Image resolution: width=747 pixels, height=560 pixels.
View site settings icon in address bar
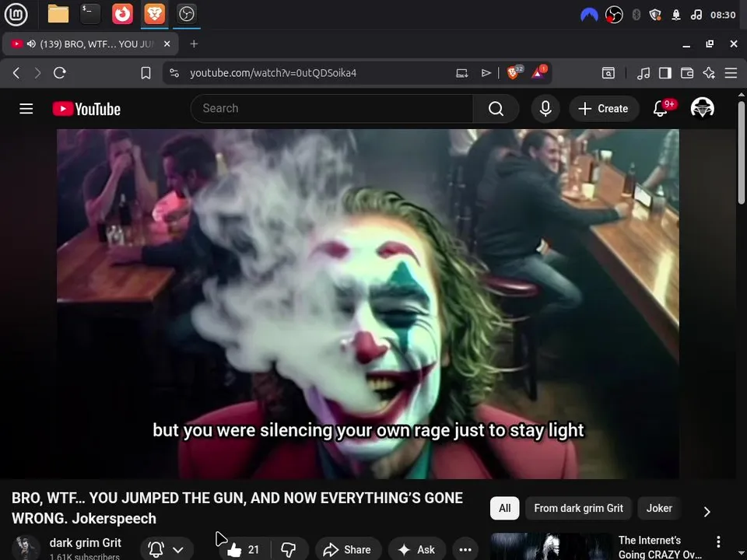(x=174, y=73)
